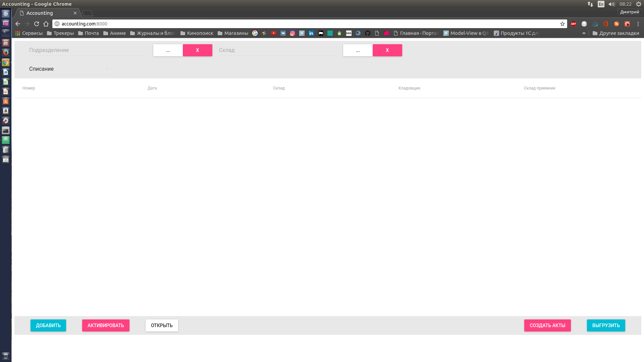Reload the page with the refresh icon
644x362 pixels.
coord(37,24)
